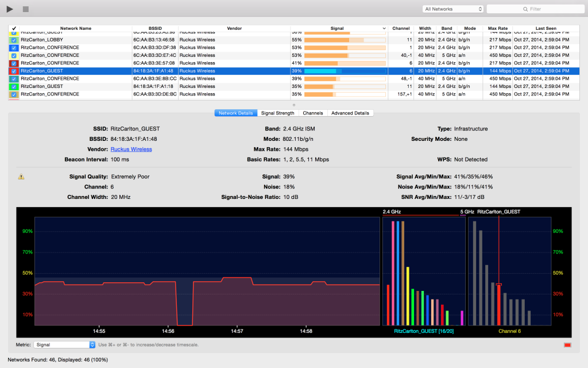The image size is (588, 368).
Task: Start scanning with the play button
Action: click(x=10, y=9)
